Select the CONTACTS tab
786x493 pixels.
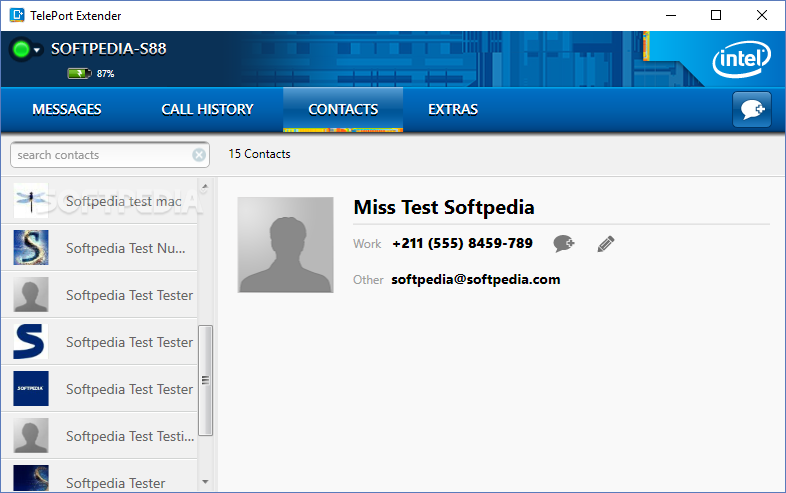coord(343,109)
